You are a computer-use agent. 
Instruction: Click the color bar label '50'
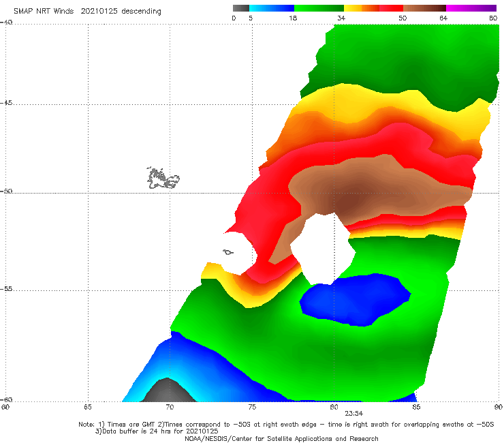tap(403, 18)
